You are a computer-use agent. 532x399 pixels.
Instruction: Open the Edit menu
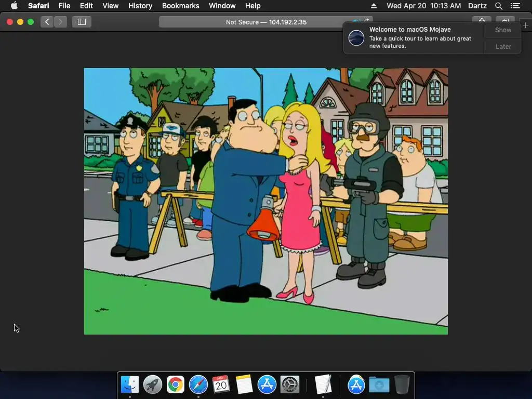(86, 6)
